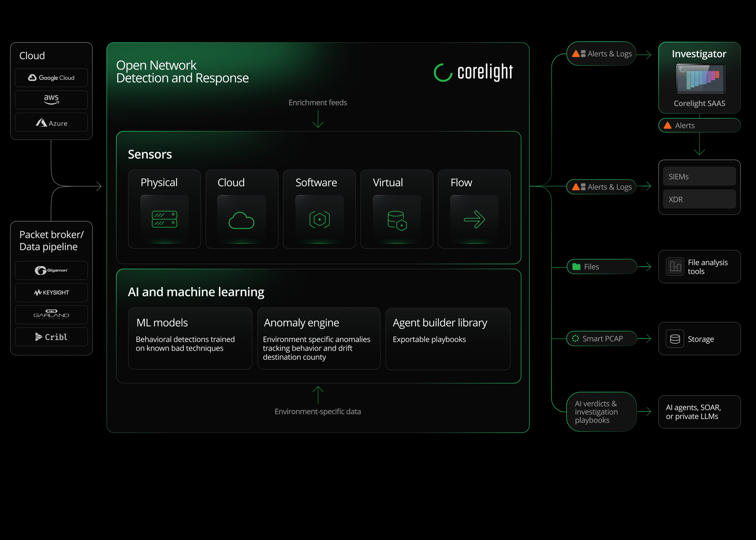Screen dimensions: 756x540
Task: Click the top Alerts & Logs pill
Action: point(601,54)
